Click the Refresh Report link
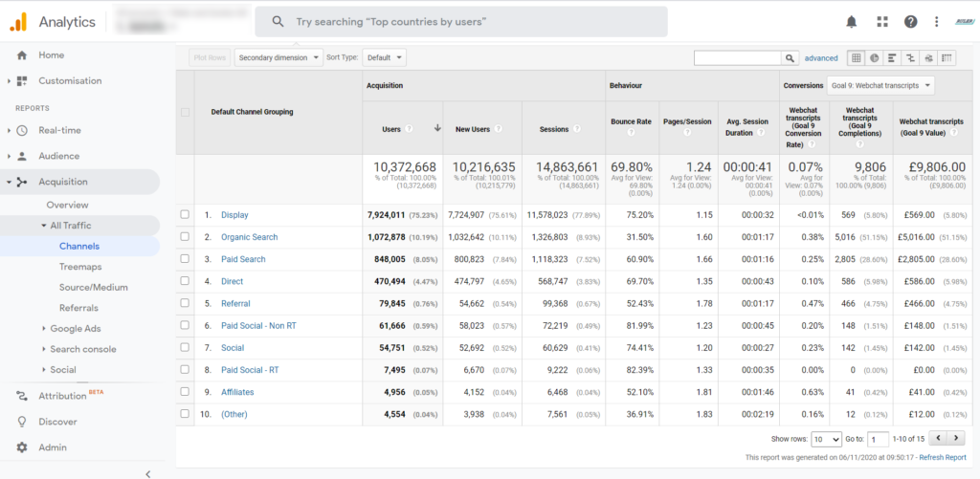 click(942, 459)
